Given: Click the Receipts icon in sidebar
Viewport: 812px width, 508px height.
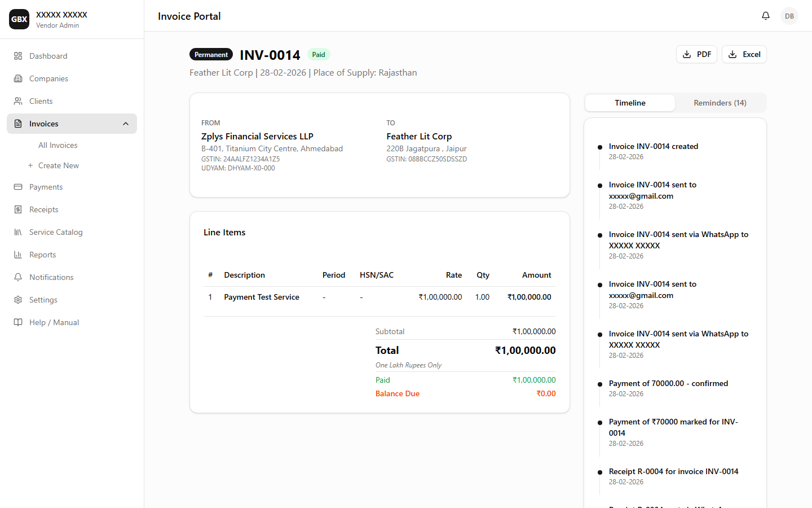Looking at the screenshot, I should click(x=18, y=209).
